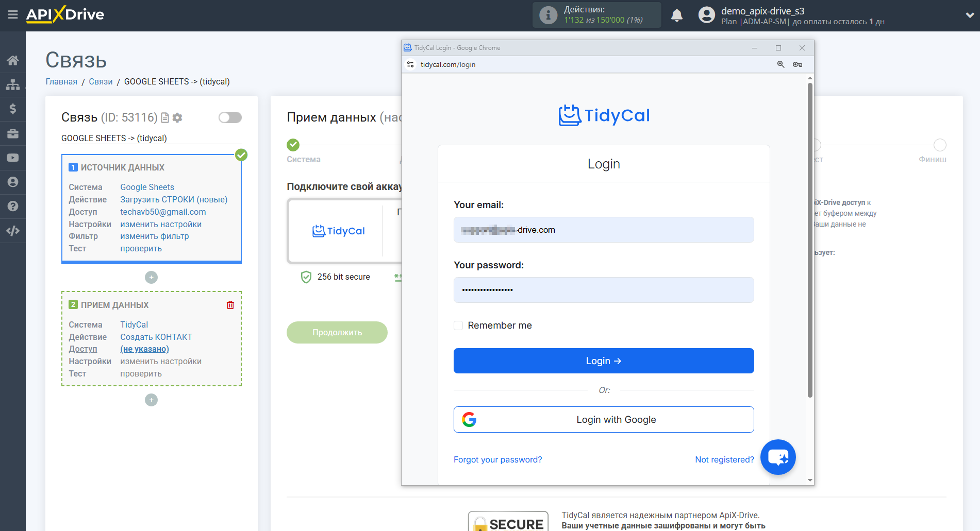This screenshot has width=980, height=531.
Task: Click the plus below Источник данных block
Action: click(x=151, y=277)
